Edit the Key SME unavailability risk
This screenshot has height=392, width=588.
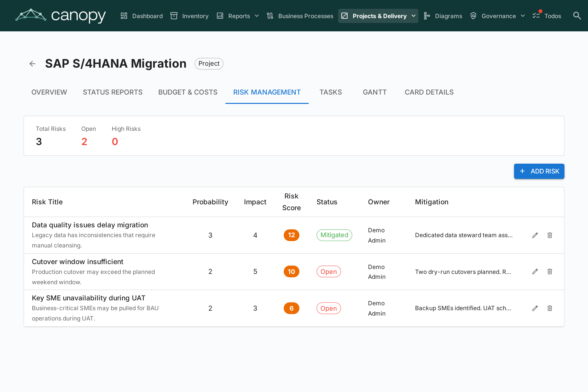click(x=535, y=308)
